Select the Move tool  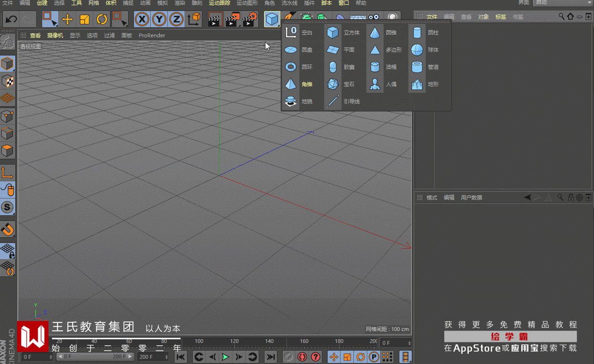67,20
